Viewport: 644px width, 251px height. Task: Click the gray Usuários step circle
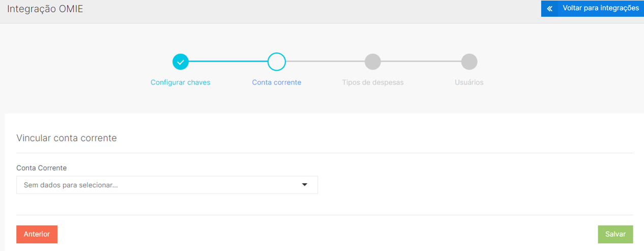pyautogui.click(x=469, y=62)
